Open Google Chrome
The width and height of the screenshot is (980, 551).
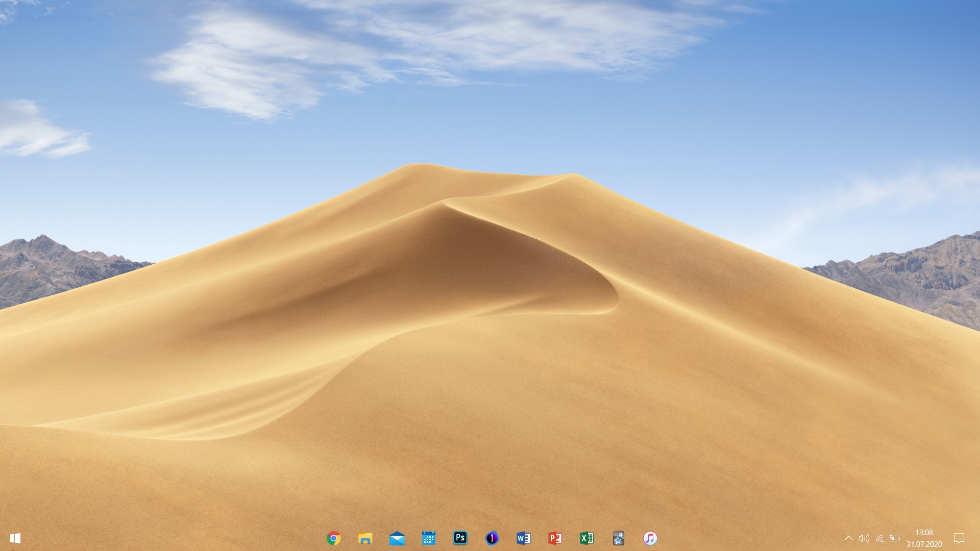point(333,538)
